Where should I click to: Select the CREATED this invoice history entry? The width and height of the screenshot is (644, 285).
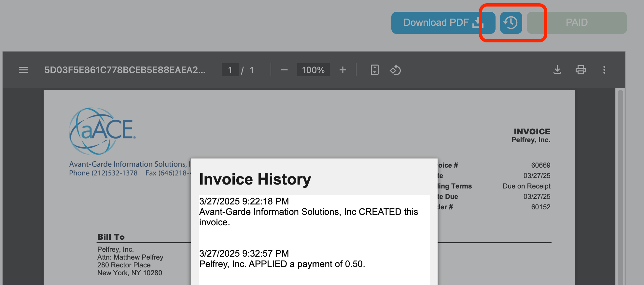[x=309, y=217]
